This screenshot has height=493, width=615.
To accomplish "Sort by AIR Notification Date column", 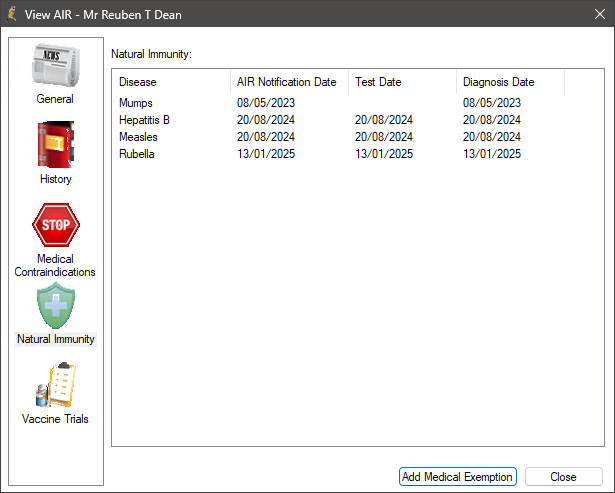I will pos(289,82).
